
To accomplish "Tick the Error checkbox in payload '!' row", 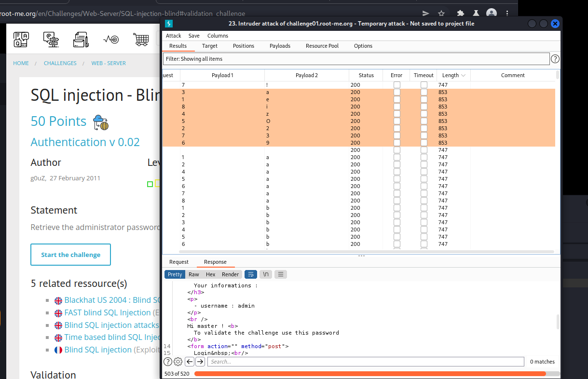I will point(397,85).
